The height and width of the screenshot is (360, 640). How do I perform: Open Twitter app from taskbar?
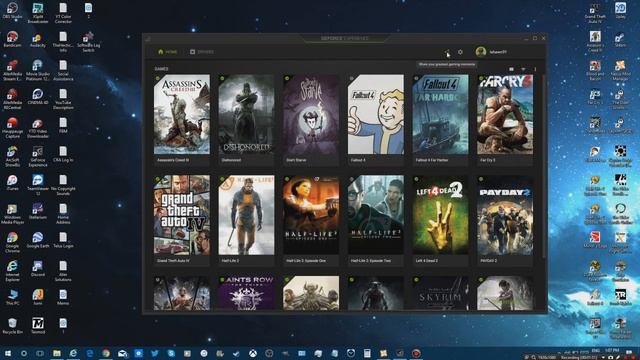[155, 353]
